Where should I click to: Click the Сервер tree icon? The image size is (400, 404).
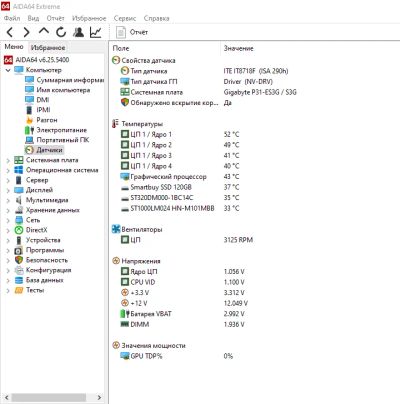pos(19,180)
